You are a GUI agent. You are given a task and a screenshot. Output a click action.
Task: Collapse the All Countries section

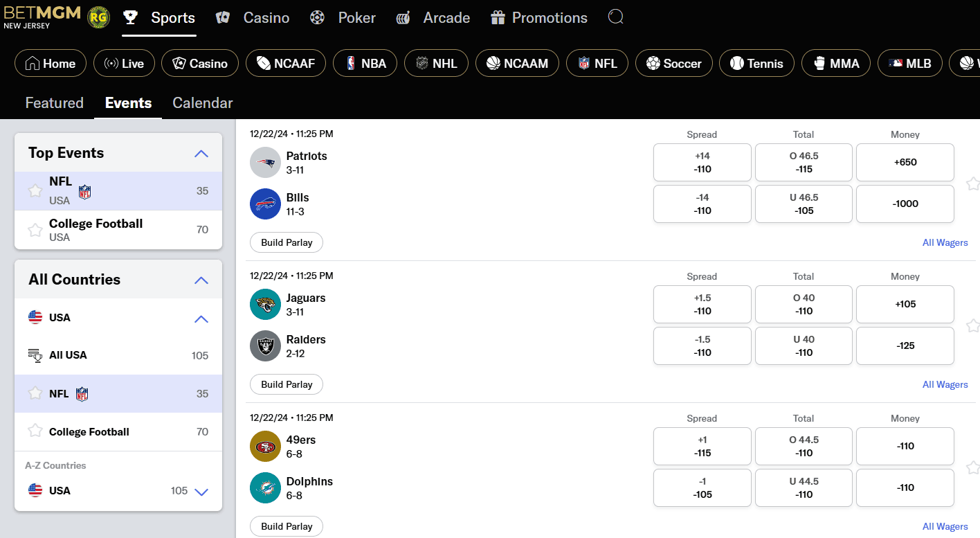pos(201,280)
